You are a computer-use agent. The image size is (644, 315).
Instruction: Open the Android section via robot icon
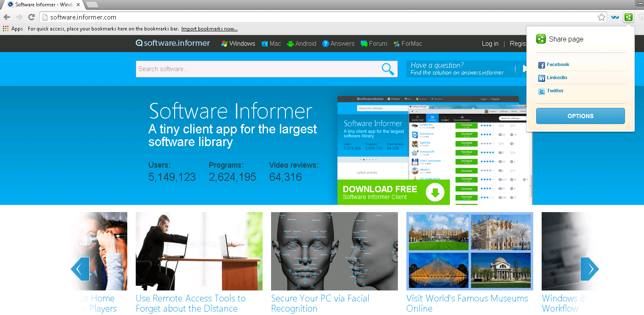pos(290,43)
